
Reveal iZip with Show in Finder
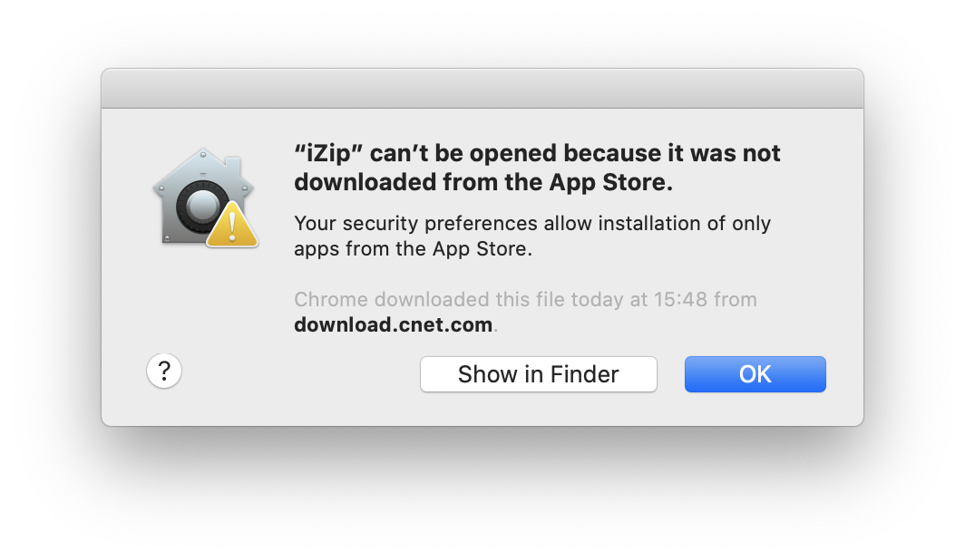(x=539, y=373)
